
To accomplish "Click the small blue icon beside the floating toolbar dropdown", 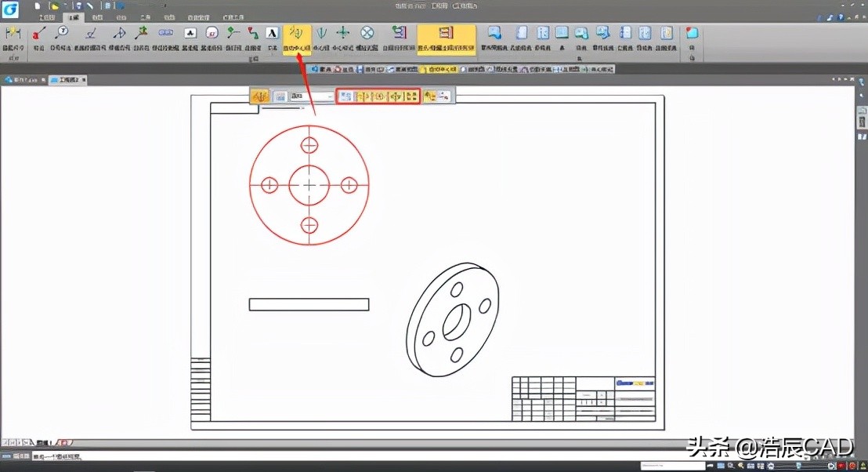I will [280, 96].
